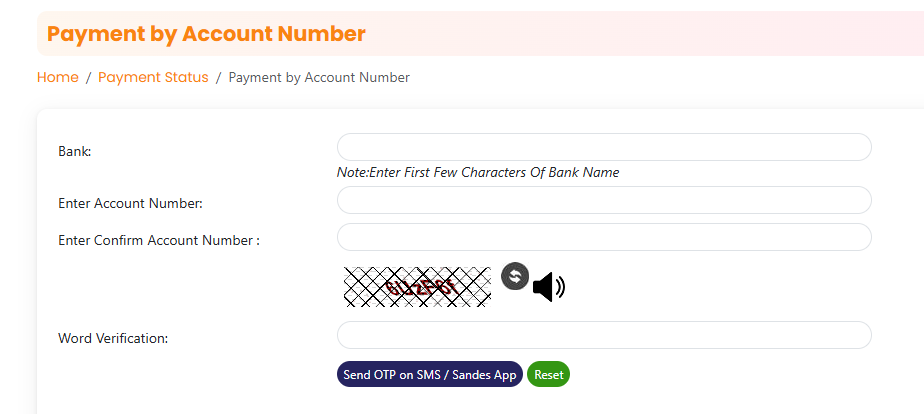Play the audio captcha speaker icon

tap(548, 288)
